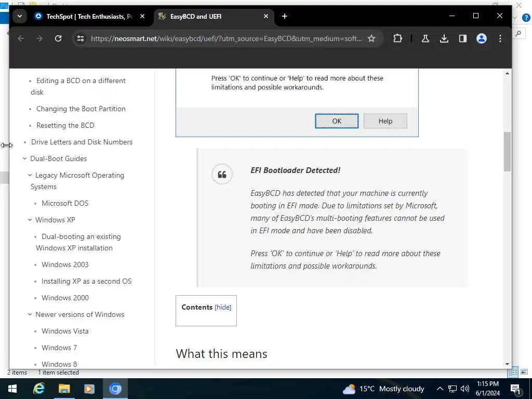Image resolution: width=532 pixels, height=399 pixels.
Task: Collapse the Dual-Boot Guides section
Action: click(24, 159)
